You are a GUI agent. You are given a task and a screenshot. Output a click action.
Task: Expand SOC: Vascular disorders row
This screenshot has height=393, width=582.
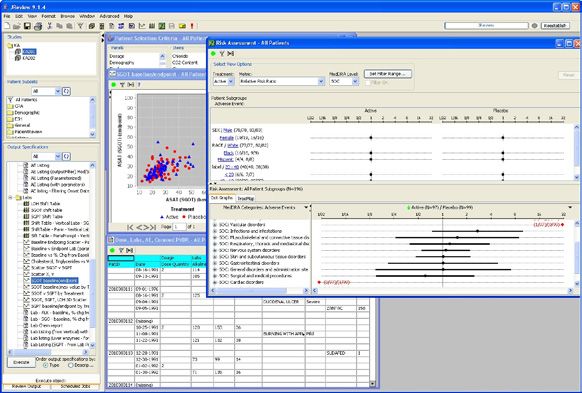click(215, 225)
